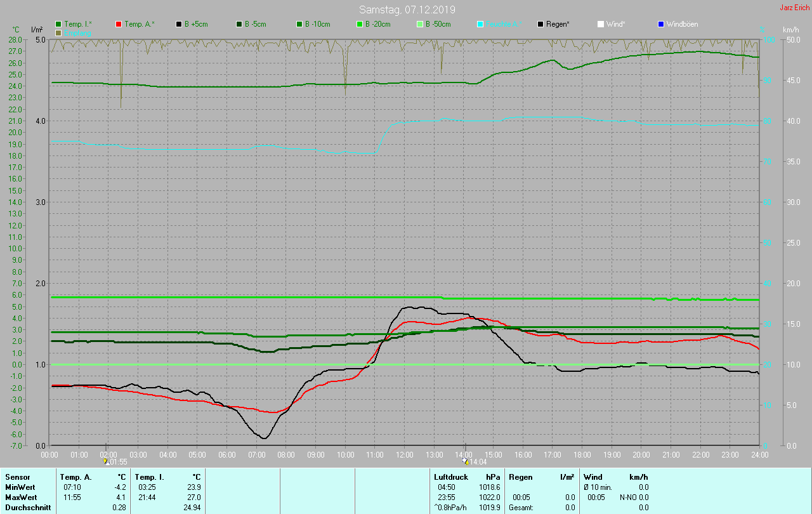The image size is (812, 514).
Task: Click the Temp. A. minimum value "-4.2"
Action: 120,487
